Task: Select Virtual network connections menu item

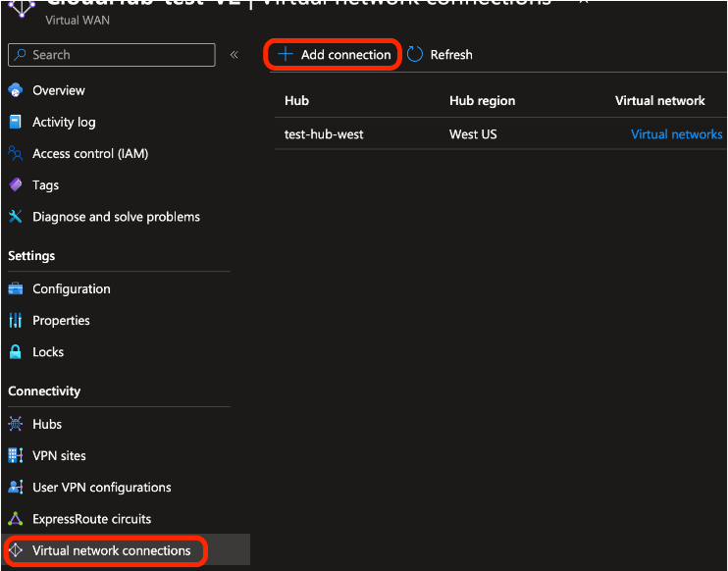Action: [x=111, y=550]
